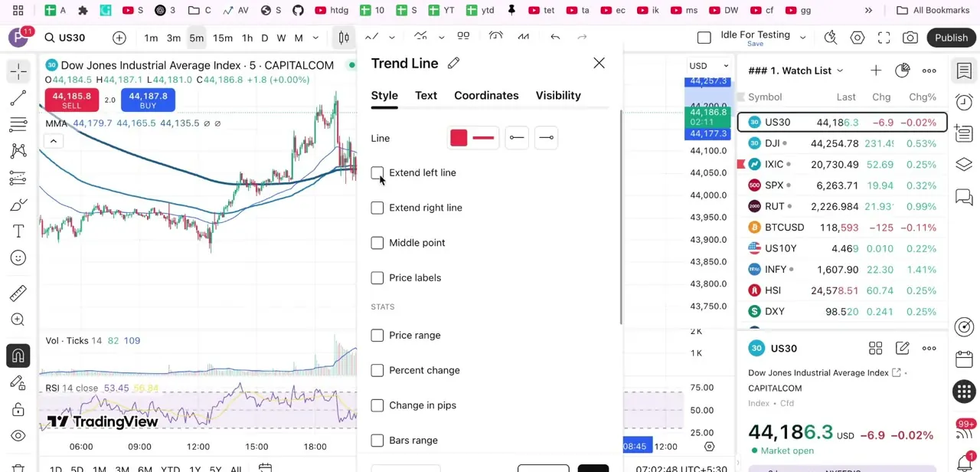Viewport: 980px width, 472px height.
Task: Toggle stay in drawing mode pencil-lock
Action: (18, 382)
